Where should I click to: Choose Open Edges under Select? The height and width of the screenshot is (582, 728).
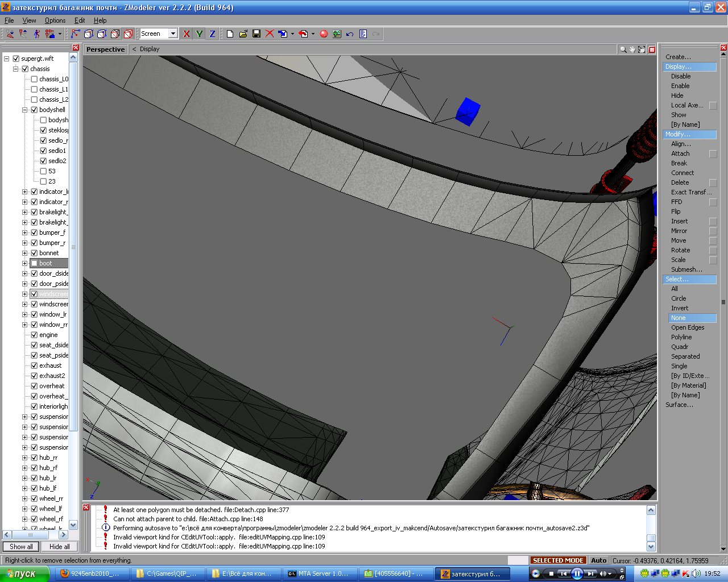[x=687, y=327]
